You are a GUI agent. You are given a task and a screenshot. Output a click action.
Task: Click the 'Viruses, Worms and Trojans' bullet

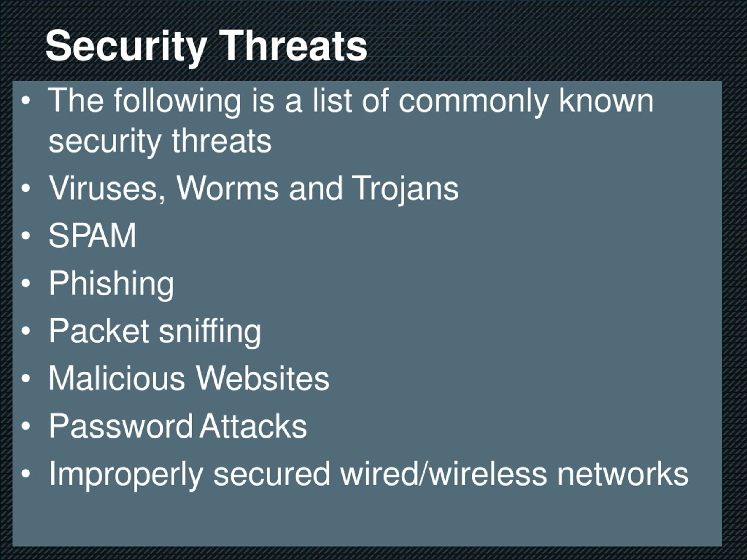[x=254, y=188]
